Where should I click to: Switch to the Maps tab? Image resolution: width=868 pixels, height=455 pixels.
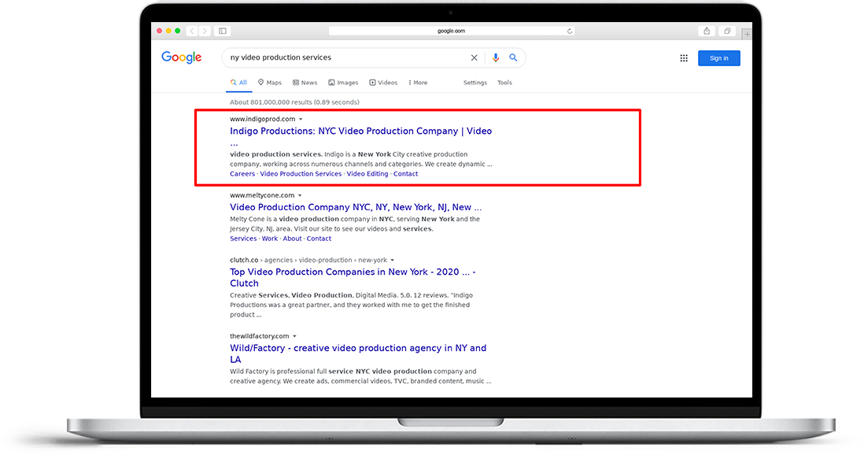(270, 83)
